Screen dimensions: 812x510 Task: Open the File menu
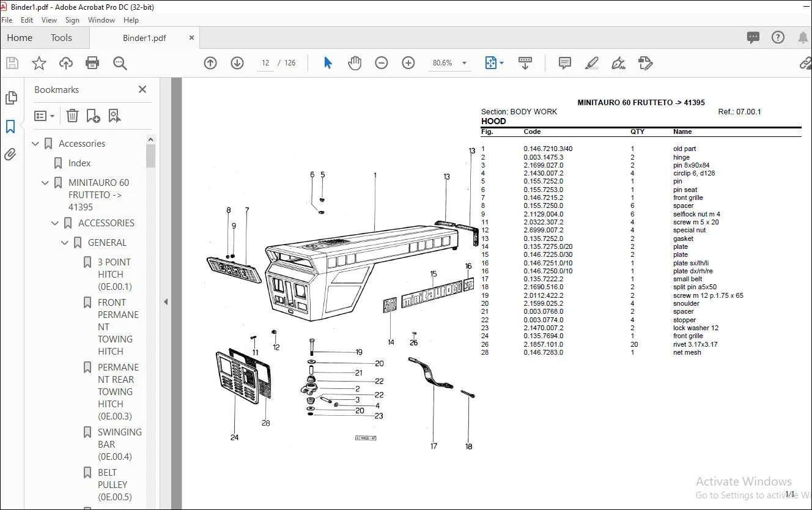click(7, 20)
